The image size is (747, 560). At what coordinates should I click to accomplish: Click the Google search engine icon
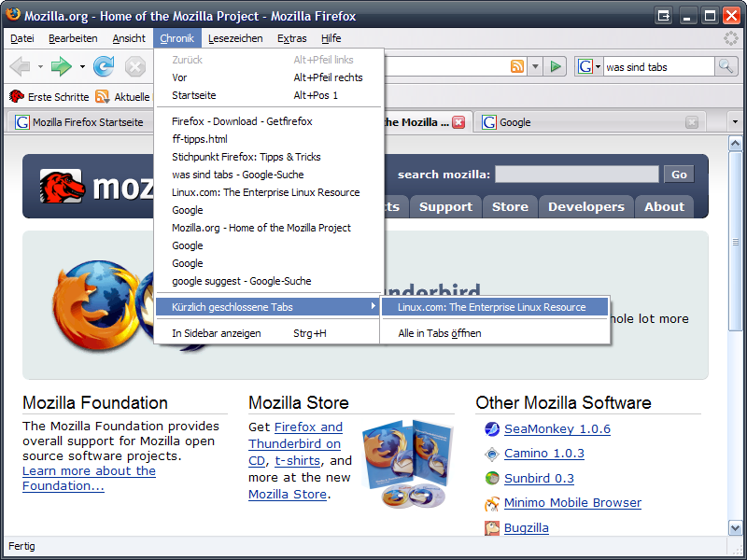pyautogui.click(x=585, y=66)
